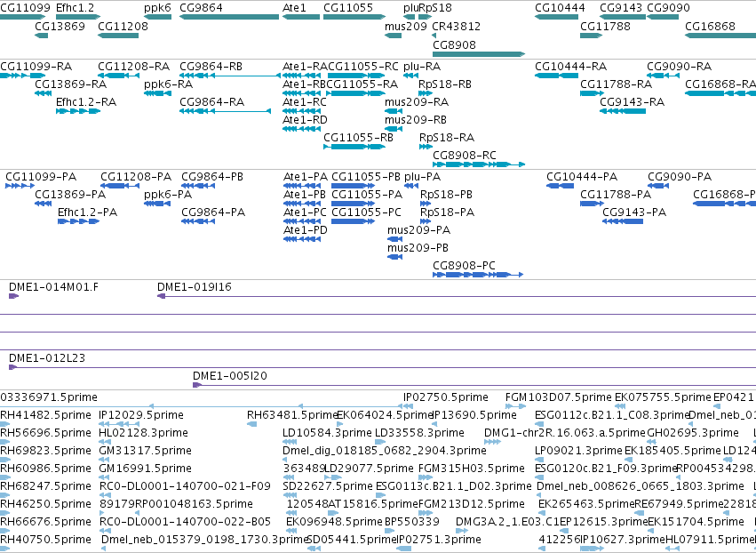Click the CG10444-RA transcript

(556, 76)
